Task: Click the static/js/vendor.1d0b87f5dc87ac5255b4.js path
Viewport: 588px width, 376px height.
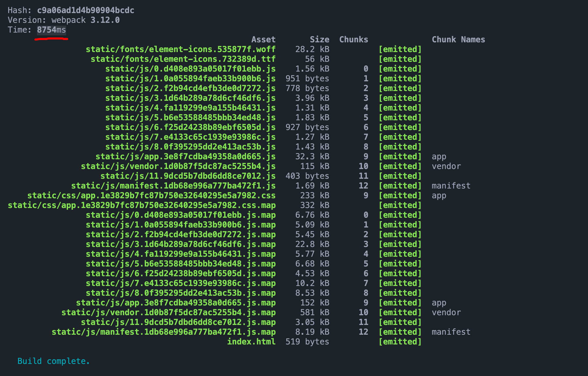Action: pyautogui.click(x=178, y=166)
